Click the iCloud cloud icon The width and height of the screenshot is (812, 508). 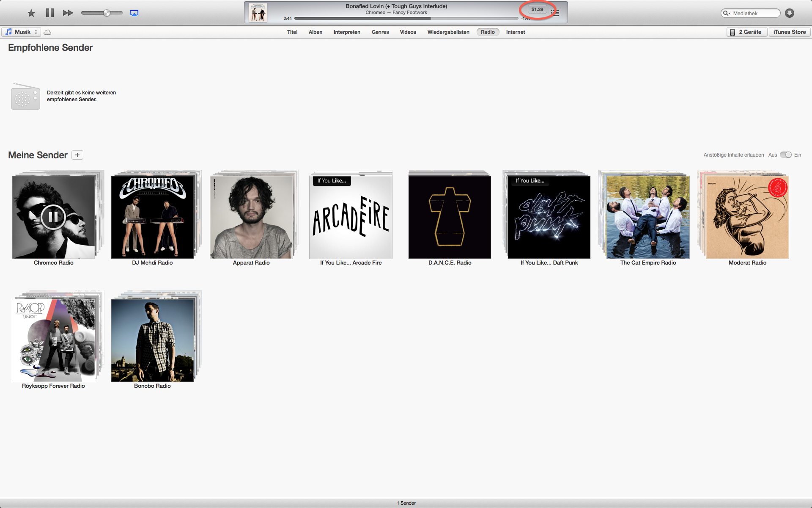pos(47,32)
